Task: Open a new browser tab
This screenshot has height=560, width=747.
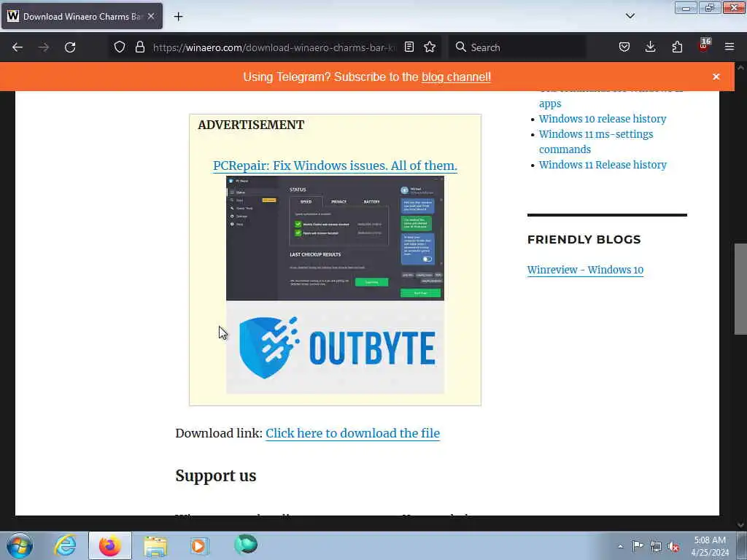Action: 178,17
